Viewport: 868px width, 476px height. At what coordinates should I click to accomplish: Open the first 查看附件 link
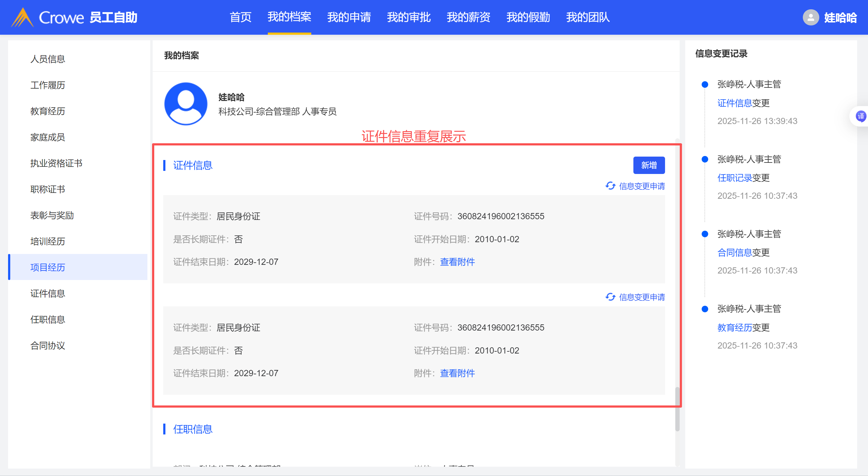pyautogui.click(x=457, y=262)
